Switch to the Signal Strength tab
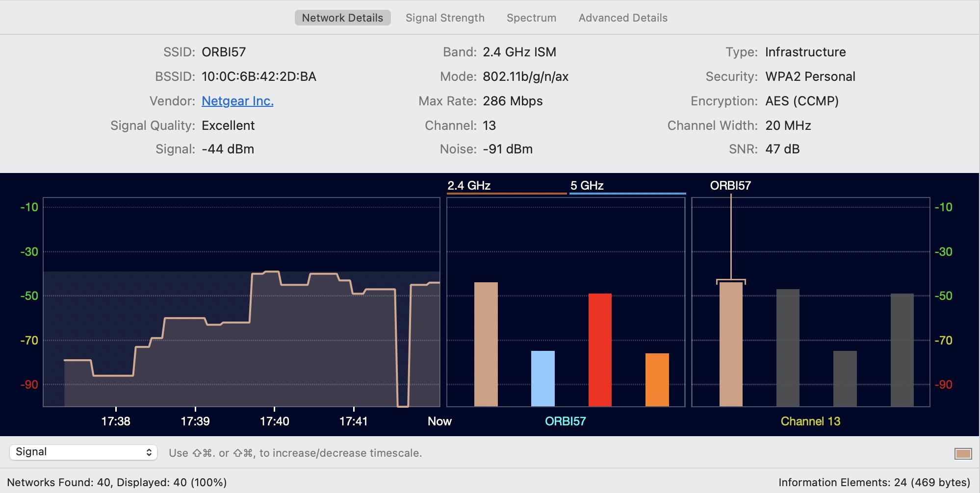Screen dimensions: 980x493 444,18
